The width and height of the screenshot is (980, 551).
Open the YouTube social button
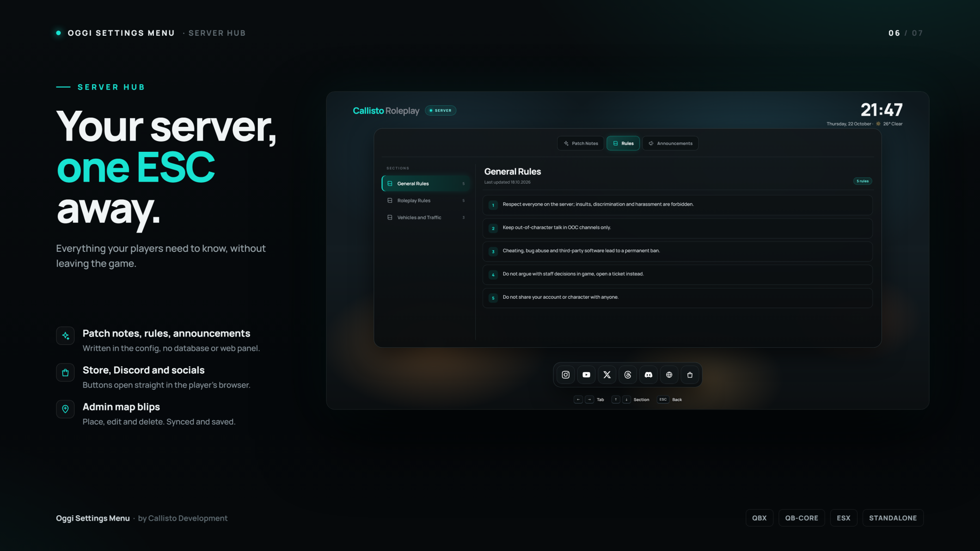[x=586, y=375]
